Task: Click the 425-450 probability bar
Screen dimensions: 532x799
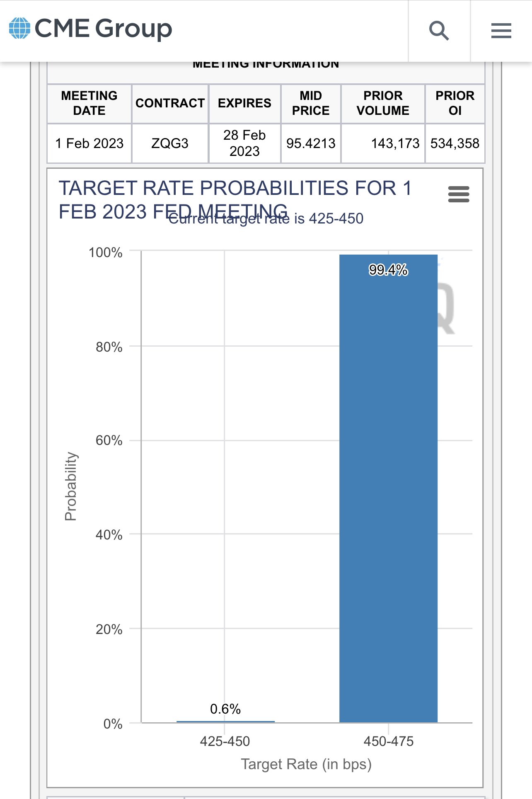Action: (225, 721)
